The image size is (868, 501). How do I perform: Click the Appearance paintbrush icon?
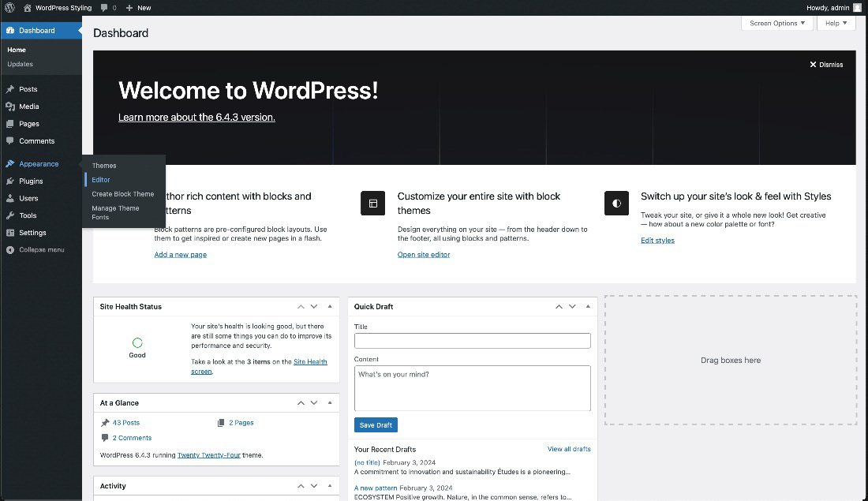click(10, 164)
